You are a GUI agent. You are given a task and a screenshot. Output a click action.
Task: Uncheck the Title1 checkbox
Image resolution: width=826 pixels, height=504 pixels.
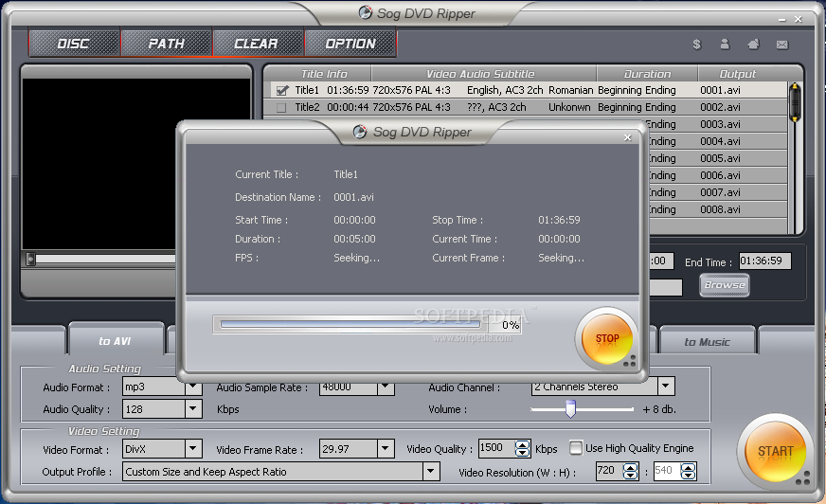click(282, 91)
